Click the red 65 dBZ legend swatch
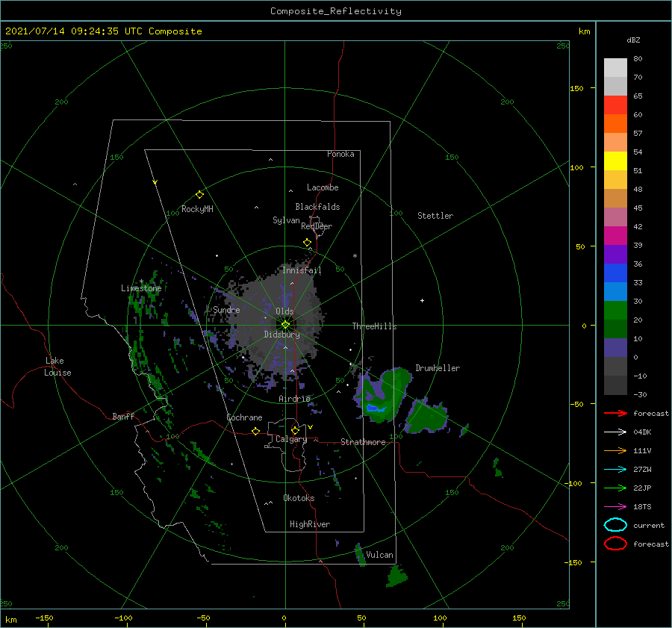The width and height of the screenshot is (672, 628). coord(615,105)
